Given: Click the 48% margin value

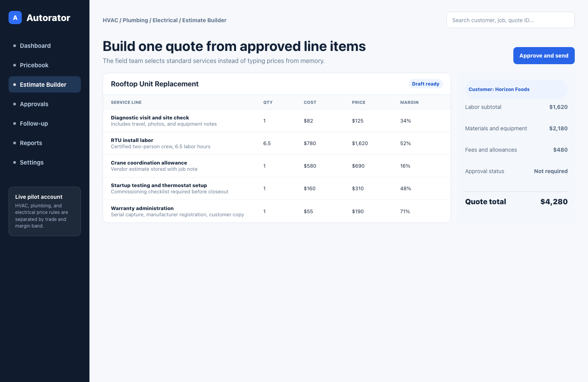Looking at the screenshot, I should coord(406,188).
